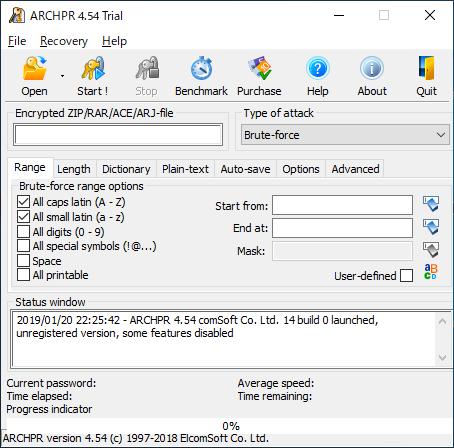Switch to the Dictionary tab
The width and height of the screenshot is (454, 448).
[126, 169]
